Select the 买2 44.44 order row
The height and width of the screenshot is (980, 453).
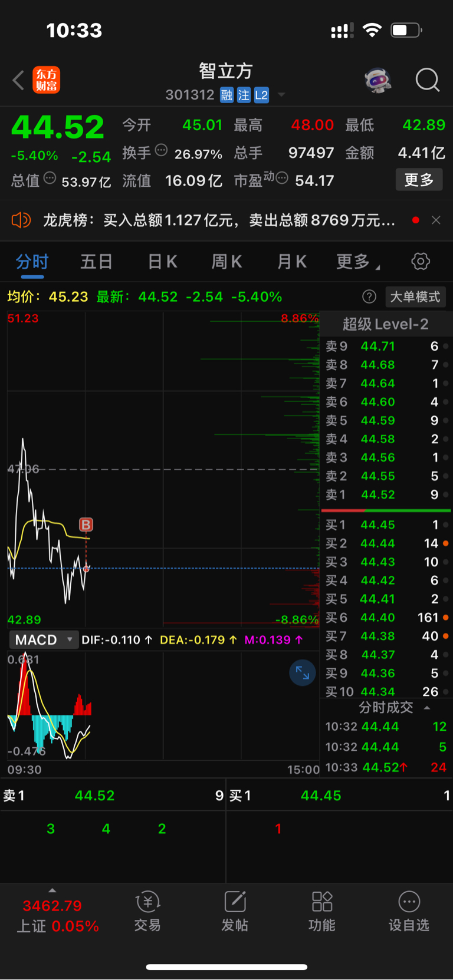[386, 543]
